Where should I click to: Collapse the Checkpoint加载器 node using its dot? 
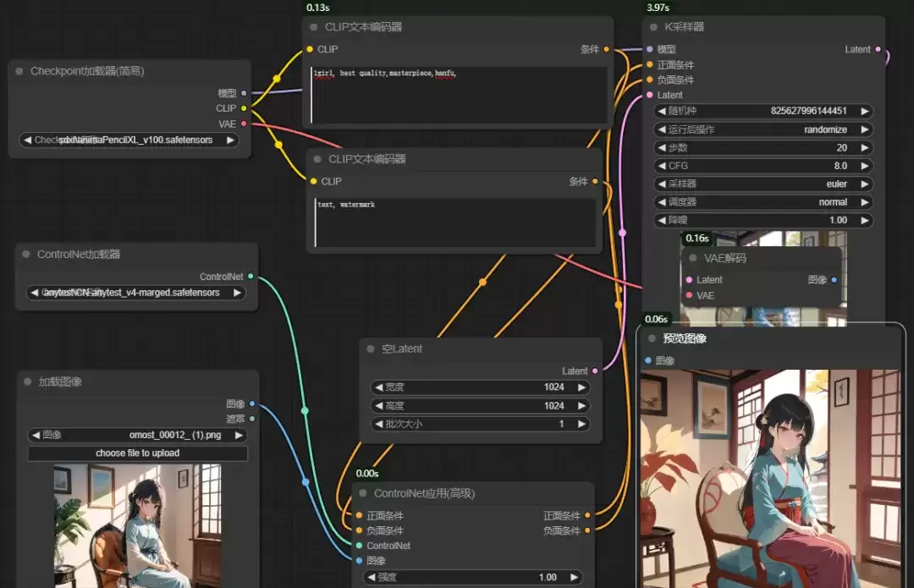point(19,71)
